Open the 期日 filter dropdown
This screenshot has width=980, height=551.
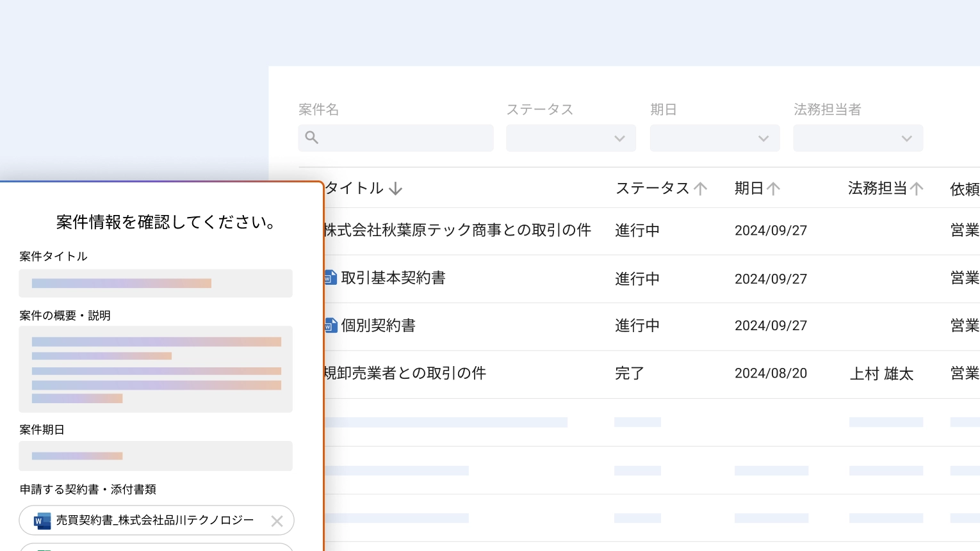714,138
